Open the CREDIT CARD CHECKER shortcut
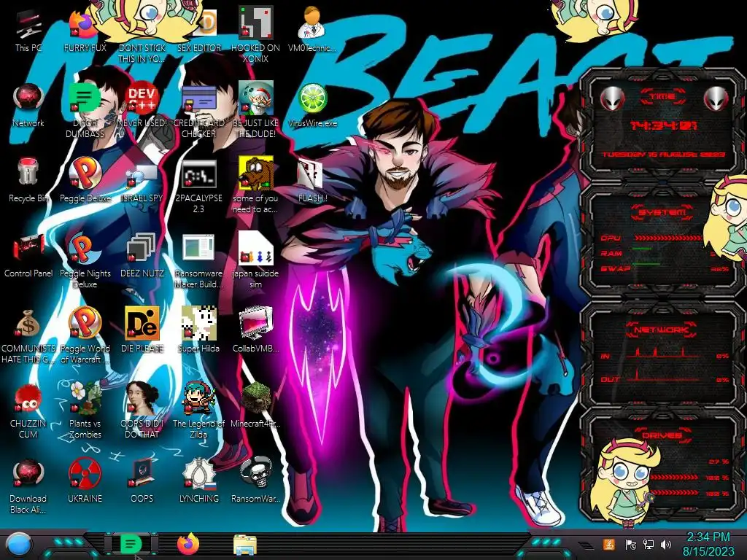Viewport: 747px width, 560px height. pos(198,99)
